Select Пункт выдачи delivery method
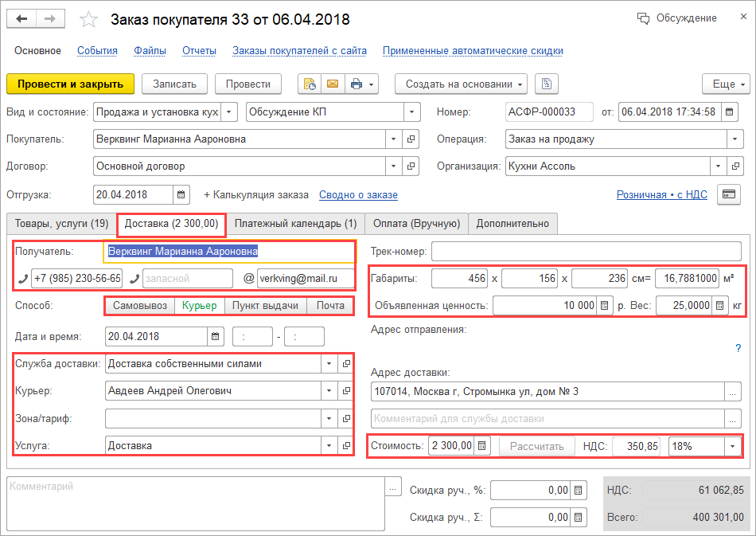This screenshot has height=536, width=756. [x=265, y=305]
